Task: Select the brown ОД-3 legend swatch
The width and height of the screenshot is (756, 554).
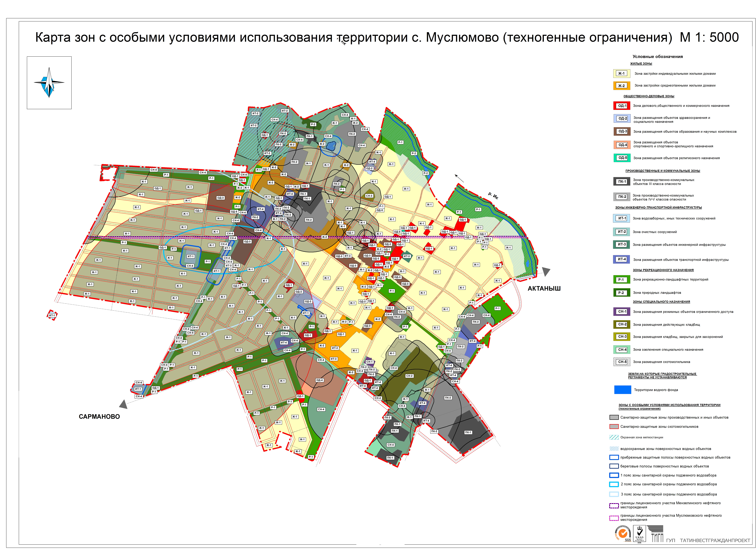Action: [622, 131]
